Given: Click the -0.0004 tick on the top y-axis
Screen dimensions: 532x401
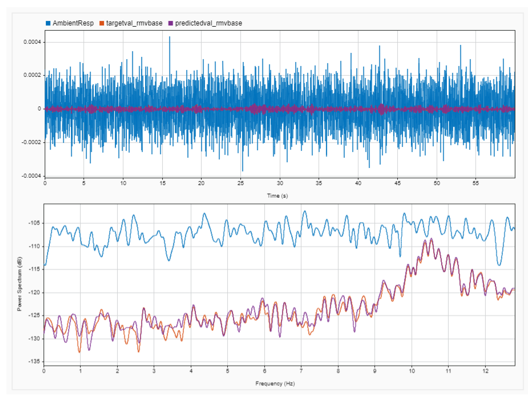Looking at the screenshot, I should coord(31,176).
